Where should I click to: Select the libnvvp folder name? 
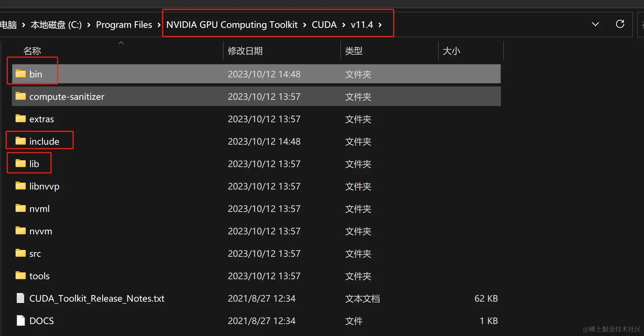44,186
